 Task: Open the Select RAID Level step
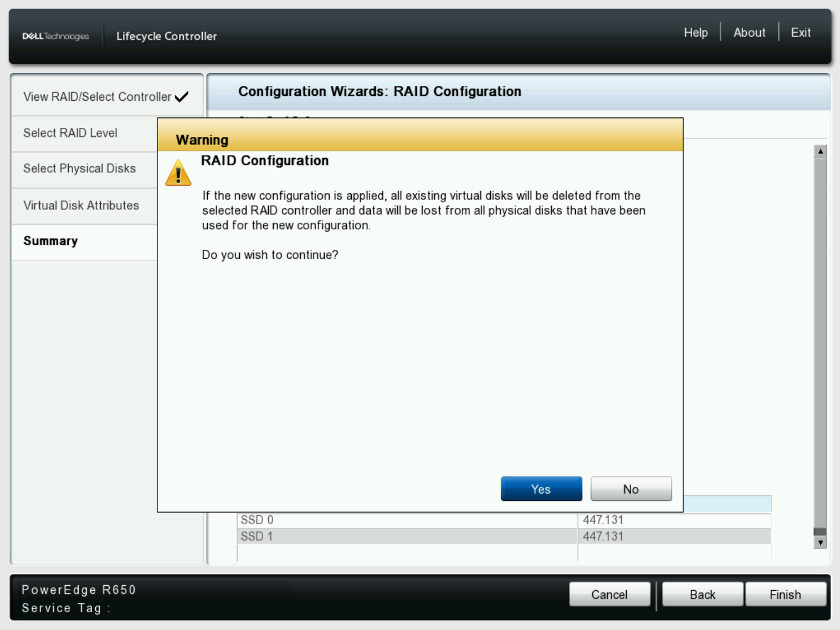coord(69,133)
